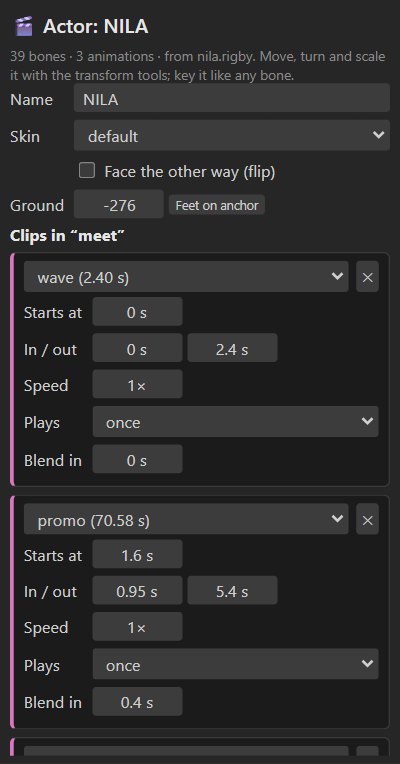Image resolution: width=400 pixels, height=764 pixels.
Task: Edit promo In time 0.95 s field
Action: pos(137,591)
